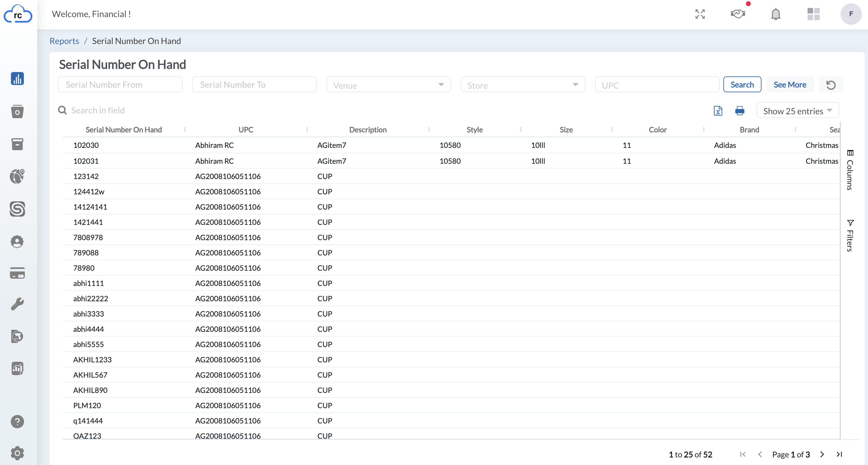
Task: Open the wrench tools sidebar icon
Action: coord(17,304)
